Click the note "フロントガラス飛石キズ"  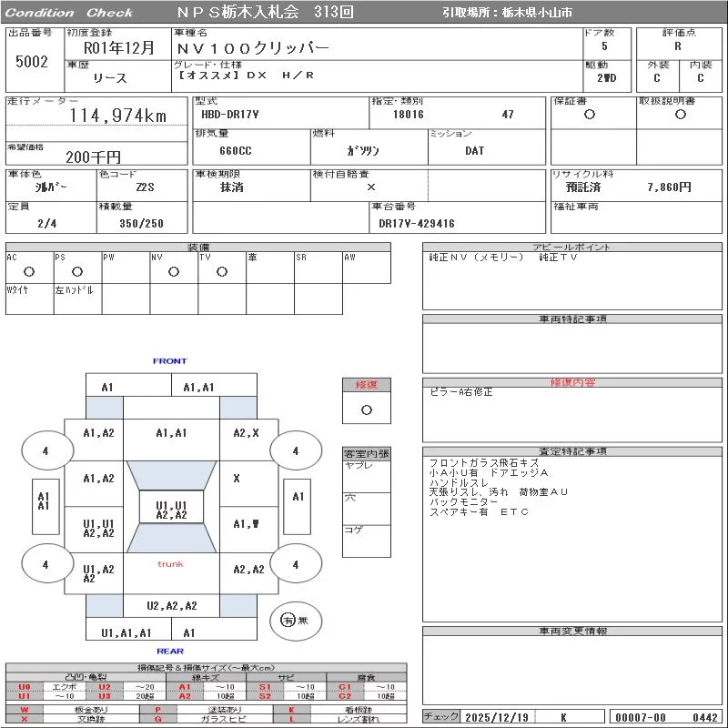click(x=484, y=463)
